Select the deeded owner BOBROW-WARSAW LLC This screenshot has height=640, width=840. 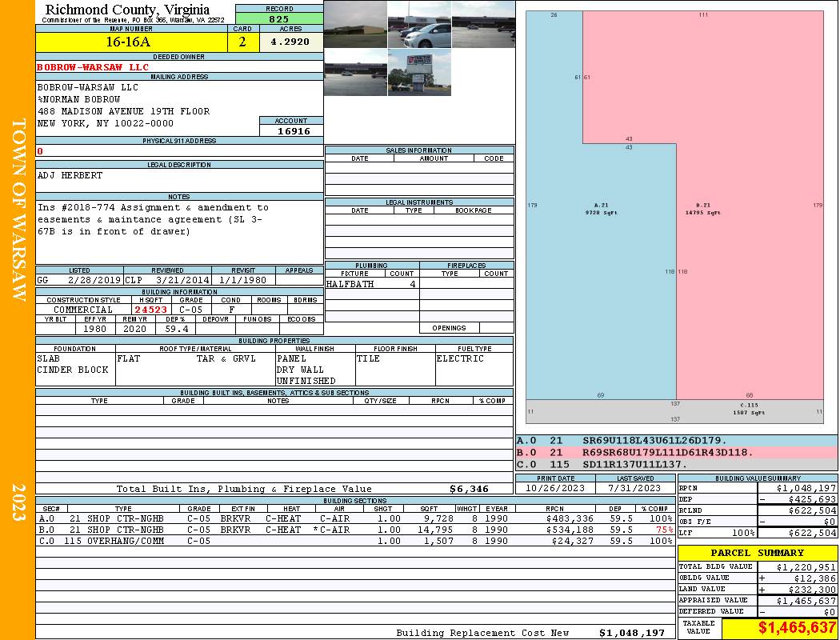coord(93,67)
